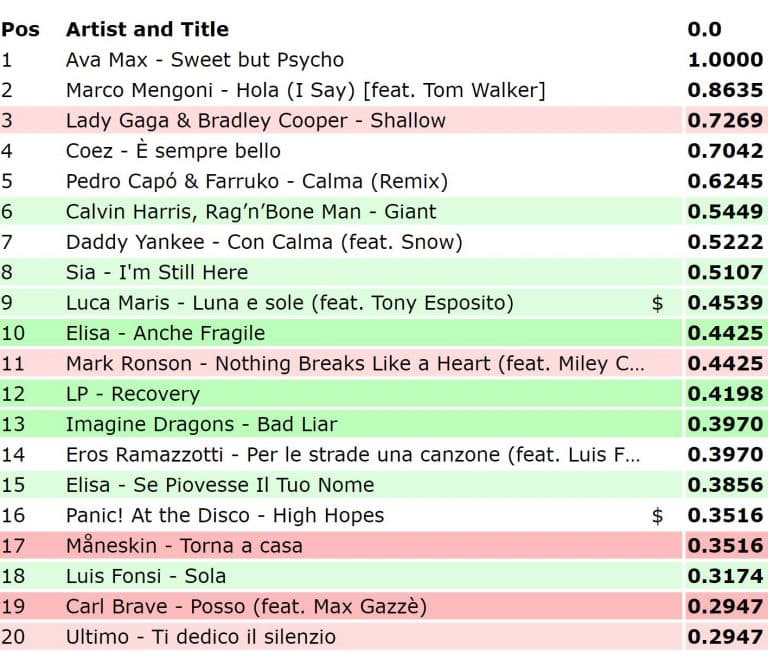The height and width of the screenshot is (653, 768).
Task: Click Calvin Harris, Rag'n'Bone Man - Giant
Action: click(x=251, y=212)
